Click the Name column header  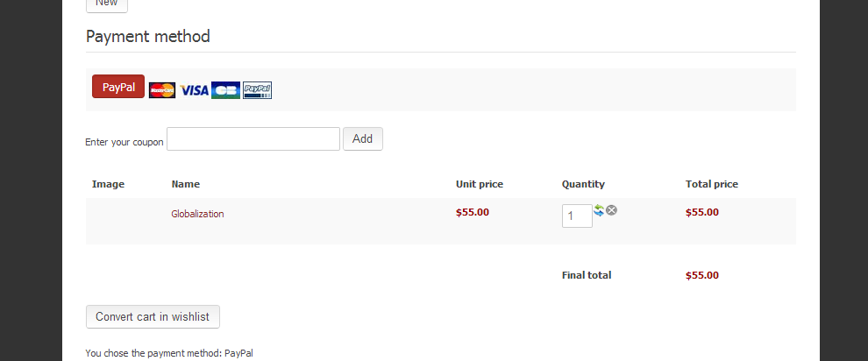(x=186, y=184)
